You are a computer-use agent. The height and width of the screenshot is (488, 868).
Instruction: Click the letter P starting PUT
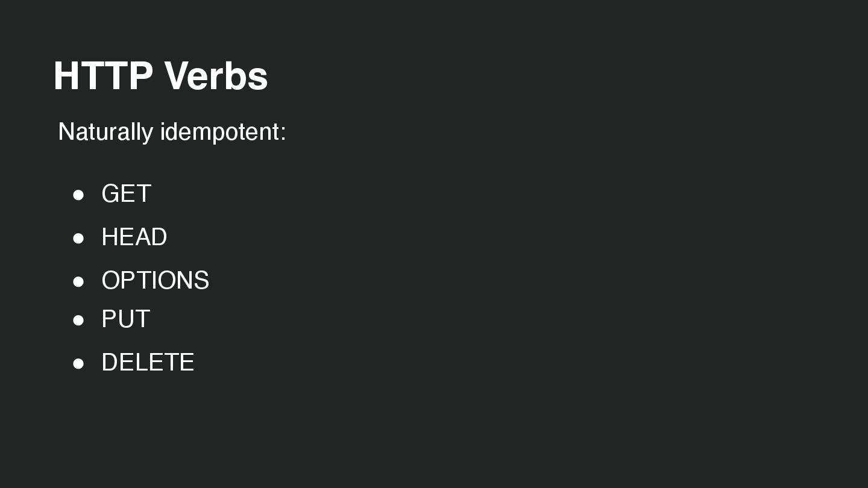pos(109,319)
